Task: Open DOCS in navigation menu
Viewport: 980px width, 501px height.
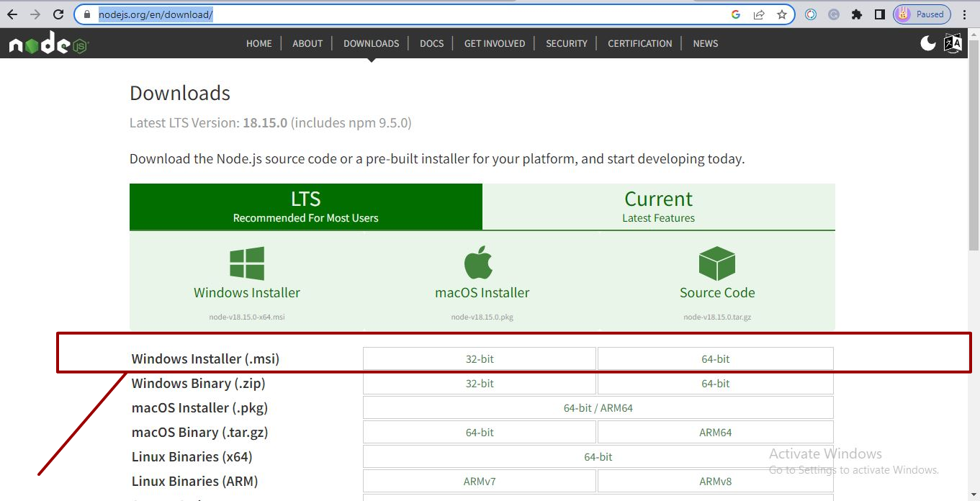Action: pos(432,43)
